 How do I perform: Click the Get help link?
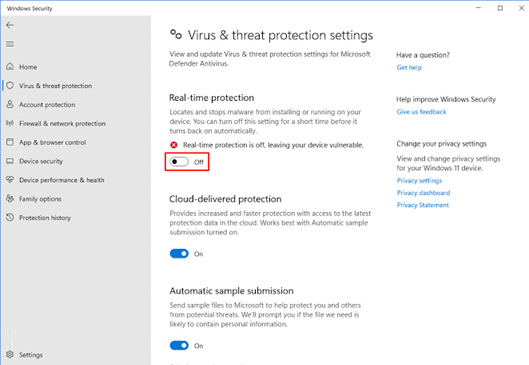(x=409, y=67)
